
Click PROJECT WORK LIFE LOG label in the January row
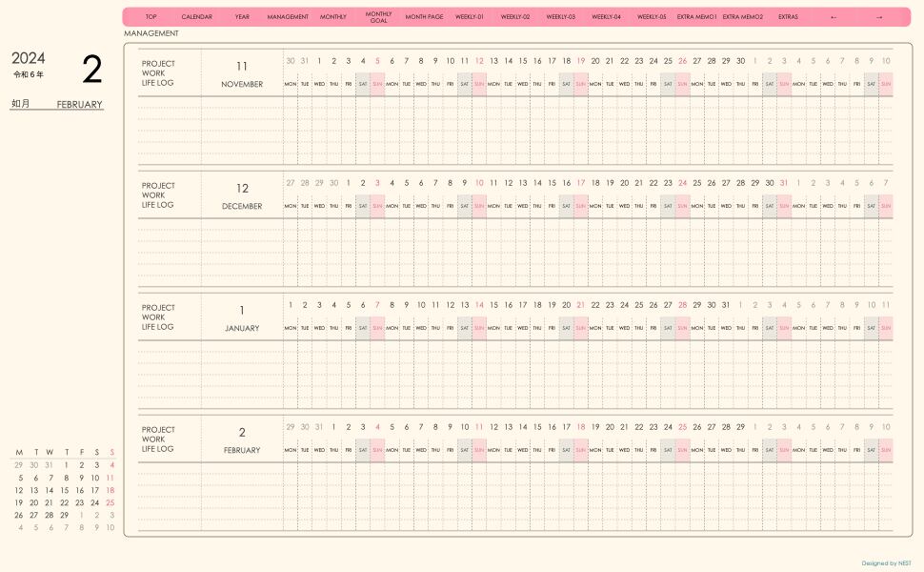[x=158, y=317]
